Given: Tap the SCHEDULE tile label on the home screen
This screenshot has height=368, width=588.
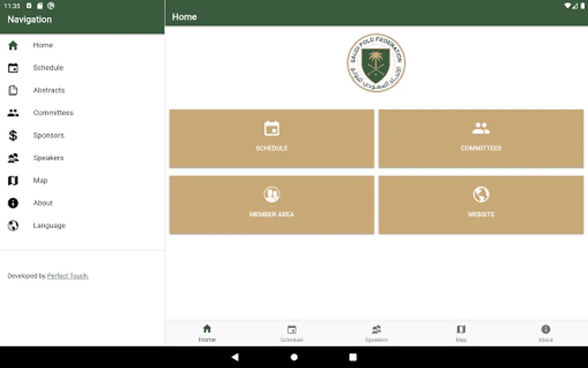Looking at the screenshot, I should [272, 148].
